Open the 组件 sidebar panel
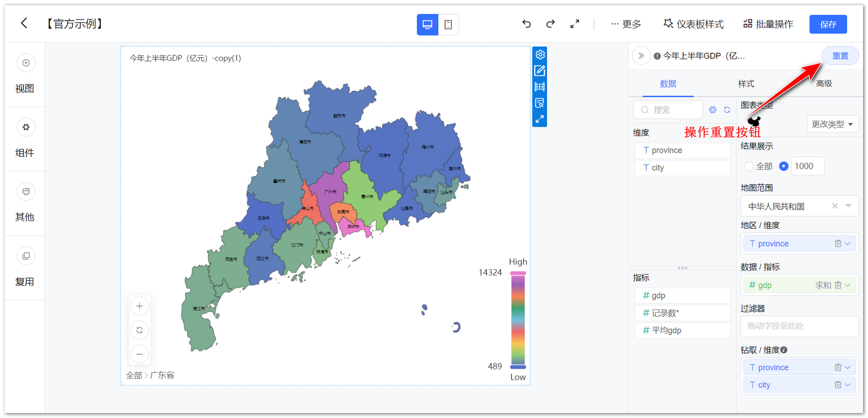 25,139
